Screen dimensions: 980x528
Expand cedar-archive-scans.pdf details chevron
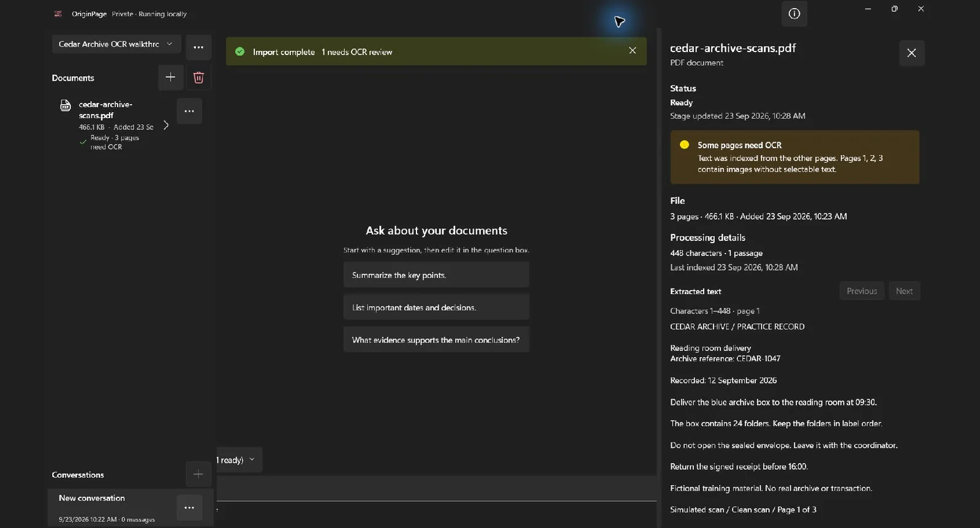coord(165,125)
